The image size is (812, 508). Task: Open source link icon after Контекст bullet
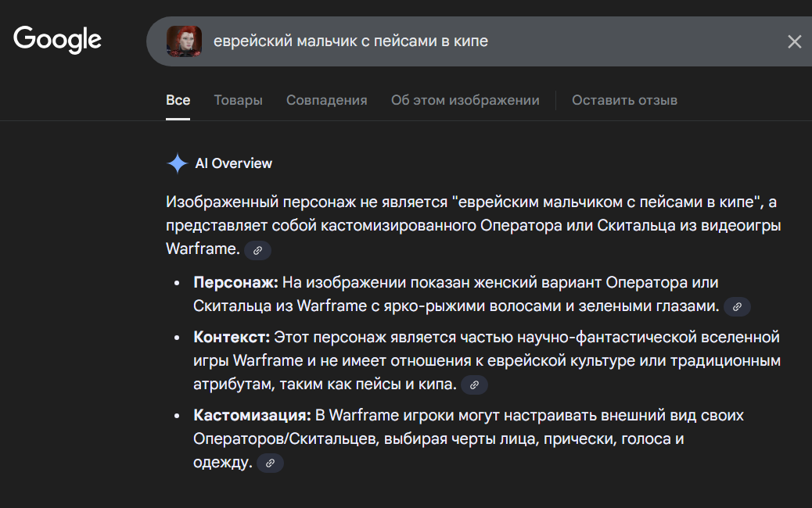click(x=474, y=385)
